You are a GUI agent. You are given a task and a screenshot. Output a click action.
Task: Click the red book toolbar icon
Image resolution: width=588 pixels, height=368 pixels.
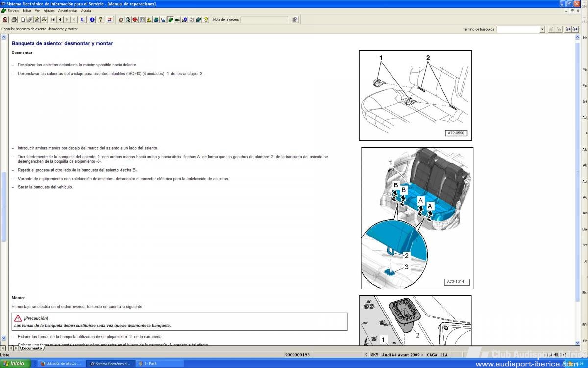135,20
